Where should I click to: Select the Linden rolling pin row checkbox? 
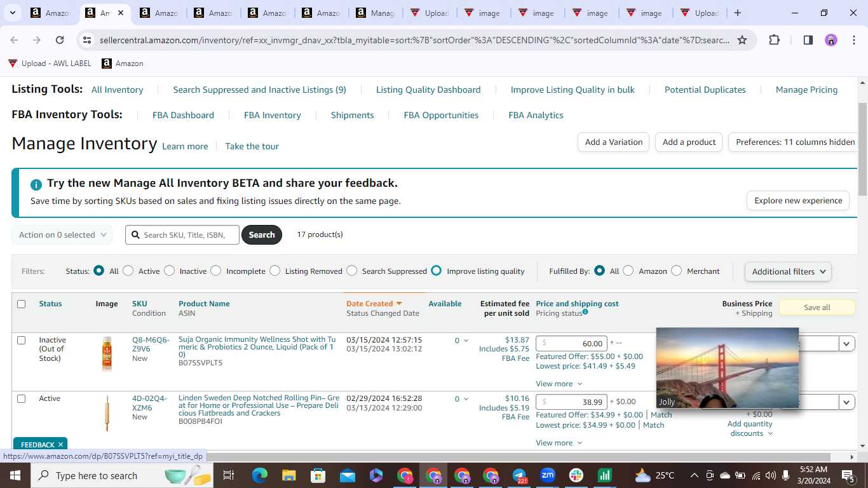pos(21,399)
